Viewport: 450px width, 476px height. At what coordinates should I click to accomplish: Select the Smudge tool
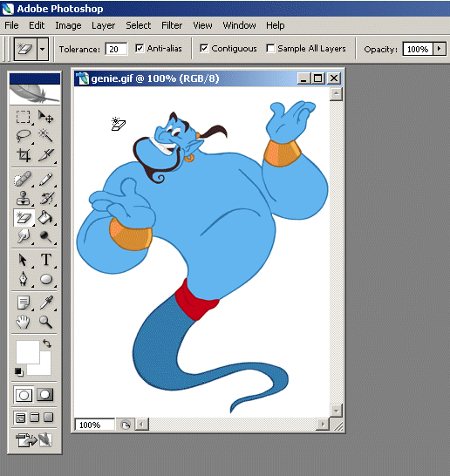24,236
